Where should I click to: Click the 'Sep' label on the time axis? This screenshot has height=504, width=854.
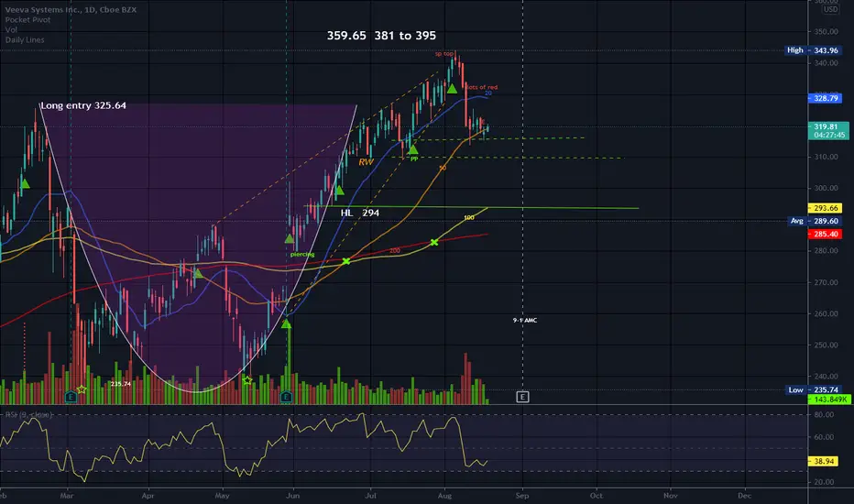click(x=521, y=496)
